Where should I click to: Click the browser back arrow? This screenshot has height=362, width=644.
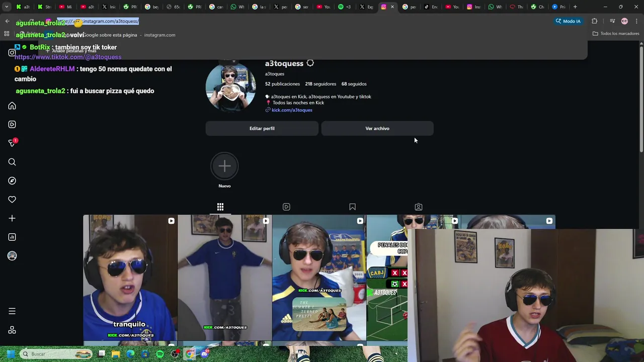tap(7, 21)
